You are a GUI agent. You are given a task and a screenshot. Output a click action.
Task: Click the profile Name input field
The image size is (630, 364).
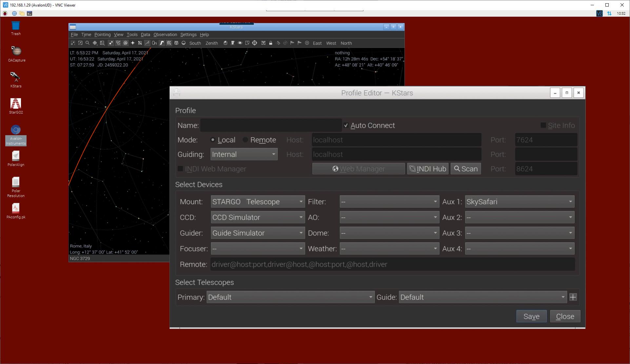(x=271, y=125)
